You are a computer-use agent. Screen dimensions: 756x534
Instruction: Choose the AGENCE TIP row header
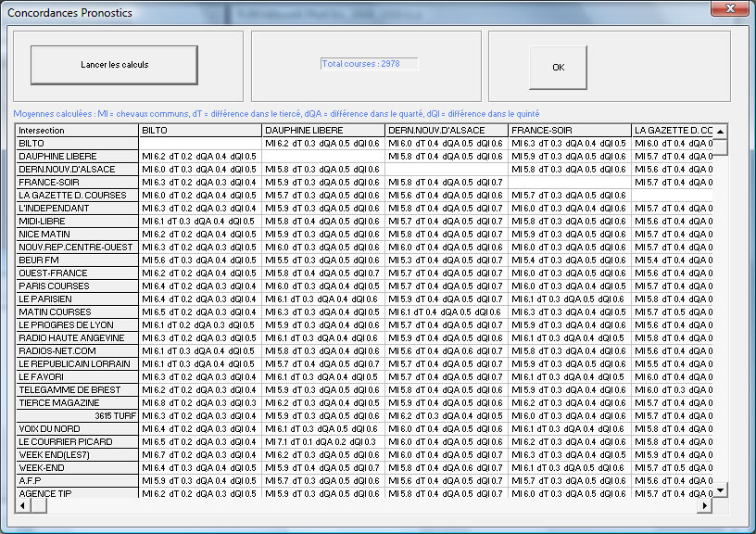point(77,493)
